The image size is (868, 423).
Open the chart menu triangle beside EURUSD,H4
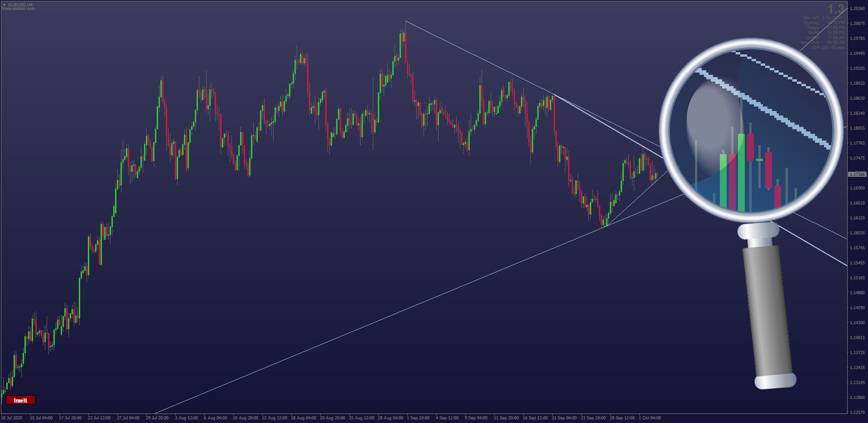[x=4, y=5]
